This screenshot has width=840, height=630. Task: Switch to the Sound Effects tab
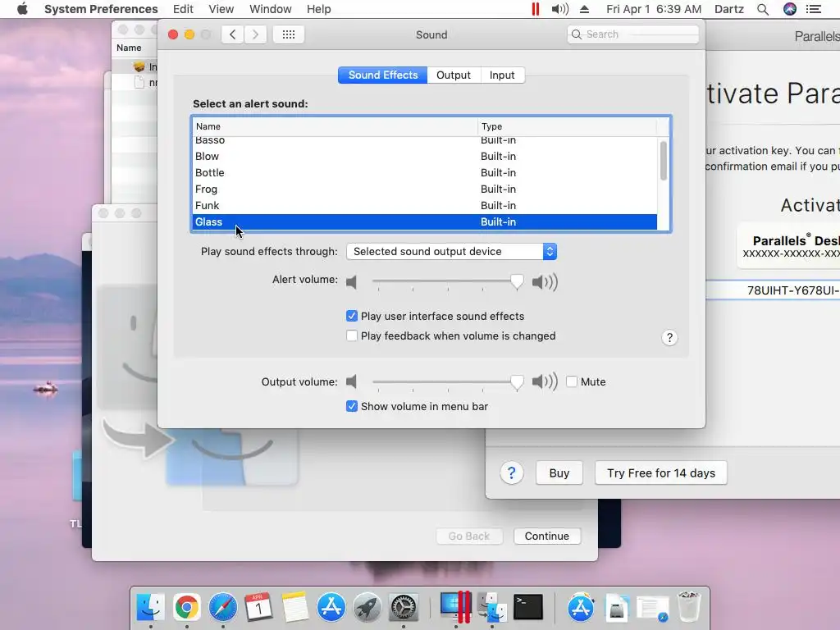point(382,75)
